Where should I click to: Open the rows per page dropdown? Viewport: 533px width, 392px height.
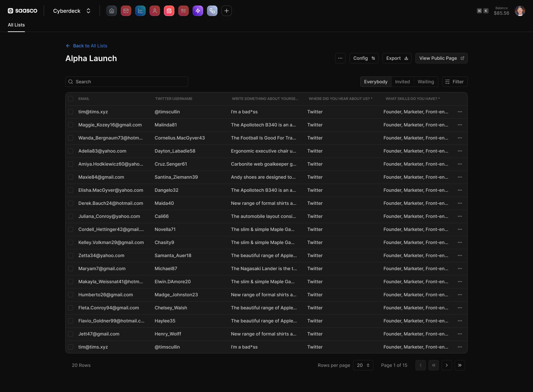[x=363, y=365]
